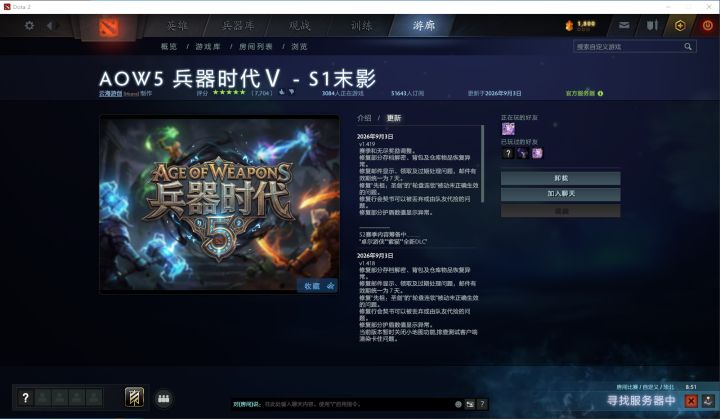Click the red power quit icon
Image resolution: width=720 pixels, height=419 pixels.
(708, 25)
